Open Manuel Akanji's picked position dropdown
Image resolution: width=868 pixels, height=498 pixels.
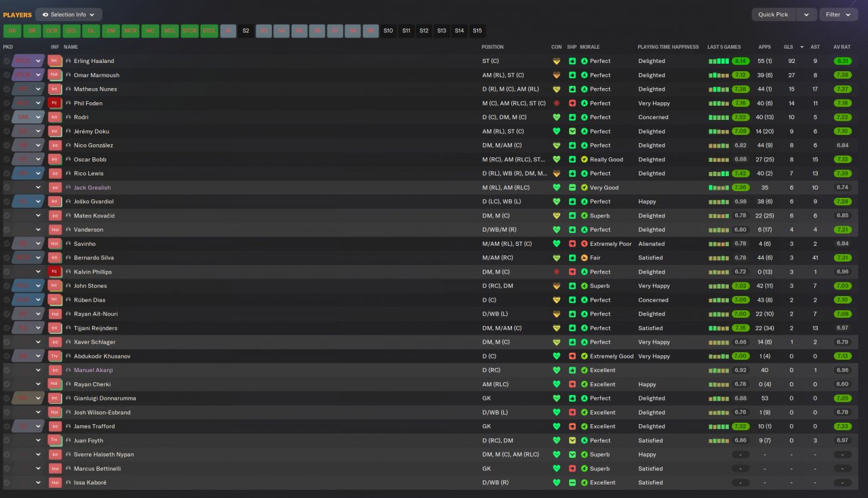click(x=39, y=370)
